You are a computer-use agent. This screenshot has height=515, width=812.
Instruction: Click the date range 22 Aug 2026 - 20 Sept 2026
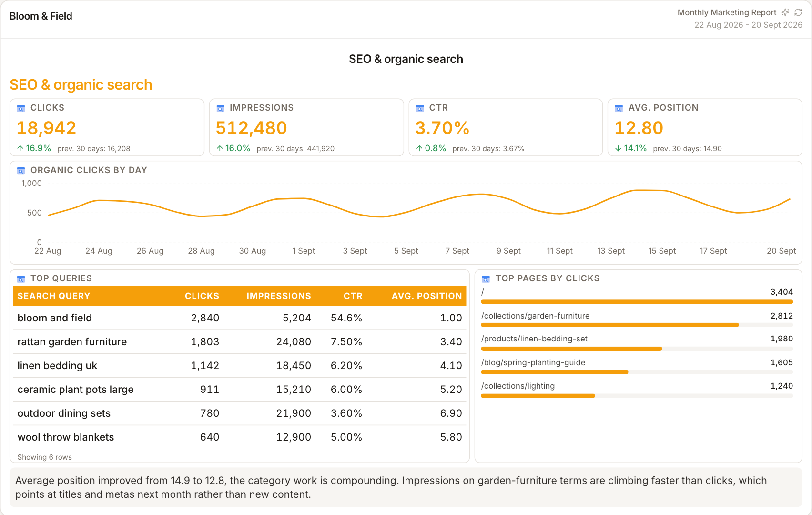(x=748, y=25)
